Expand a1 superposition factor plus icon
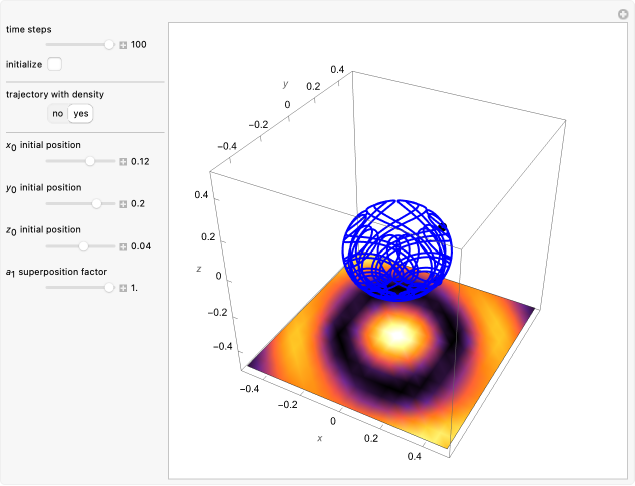The height and width of the screenshot is (486, 635). 123,288
